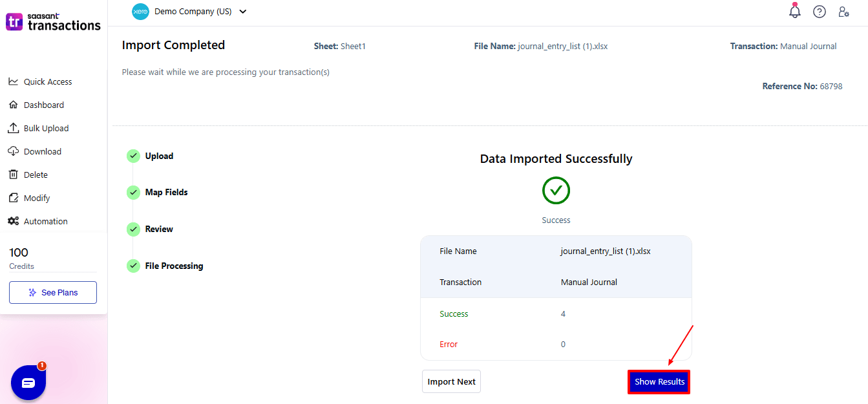Open the chat support widget
This screenshot has height=404, width=868.
[x=28, y=382]
